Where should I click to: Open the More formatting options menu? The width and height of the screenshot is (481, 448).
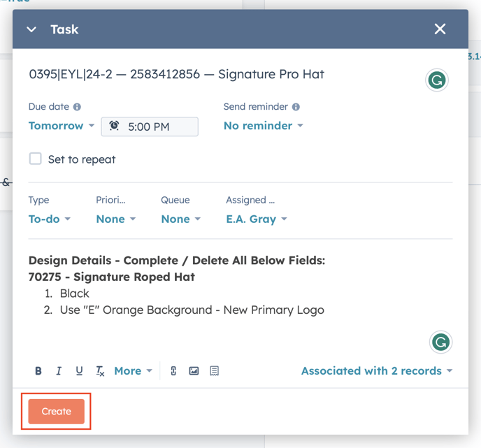[x=133, y=371]
